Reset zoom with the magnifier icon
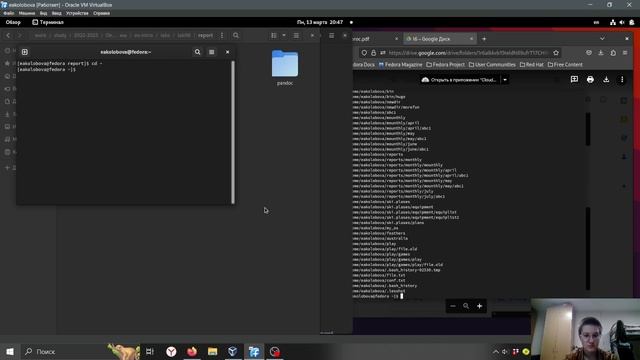The height and width of the screenshot is (360, 640). [466, 306]
